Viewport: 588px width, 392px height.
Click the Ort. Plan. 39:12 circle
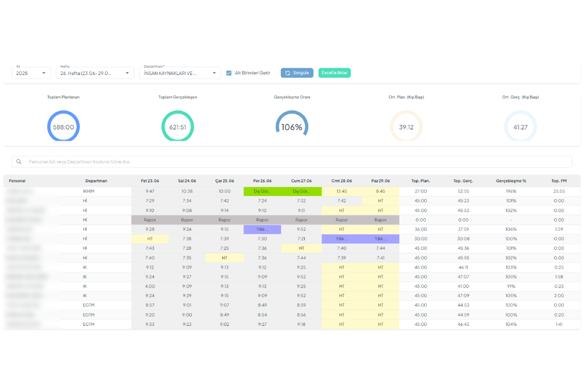406,126
